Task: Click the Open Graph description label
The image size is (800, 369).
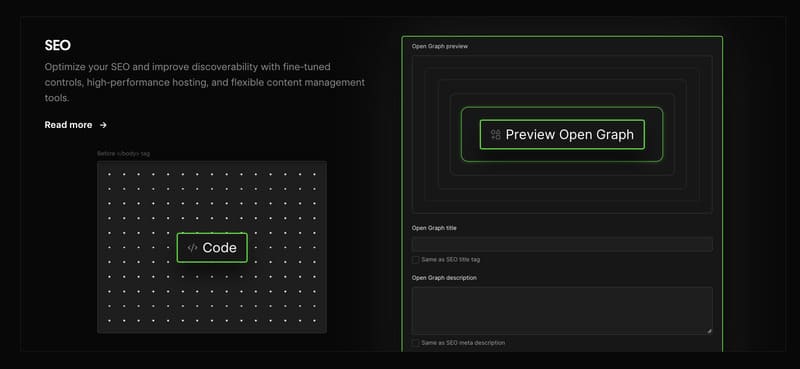Action: [x=444, y=278]
